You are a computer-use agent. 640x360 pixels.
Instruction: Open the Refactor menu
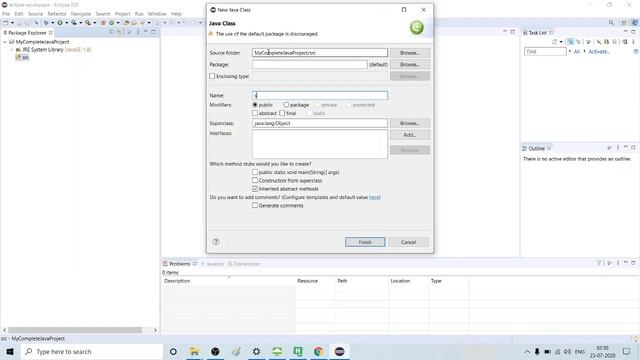click(57, 14)
